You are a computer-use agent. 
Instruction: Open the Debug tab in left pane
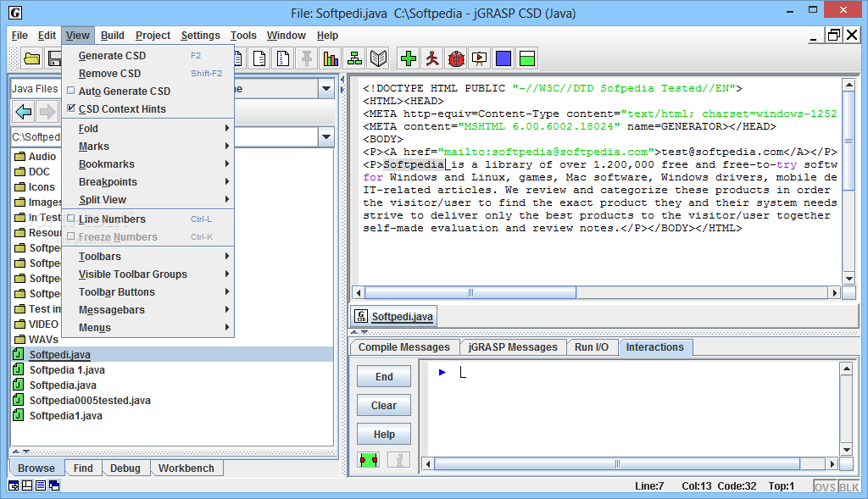pos(125,468)
